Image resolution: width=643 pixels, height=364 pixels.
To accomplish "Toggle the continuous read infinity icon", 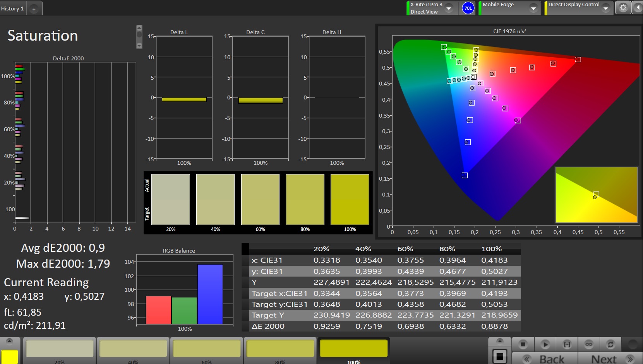I will 588,344.
